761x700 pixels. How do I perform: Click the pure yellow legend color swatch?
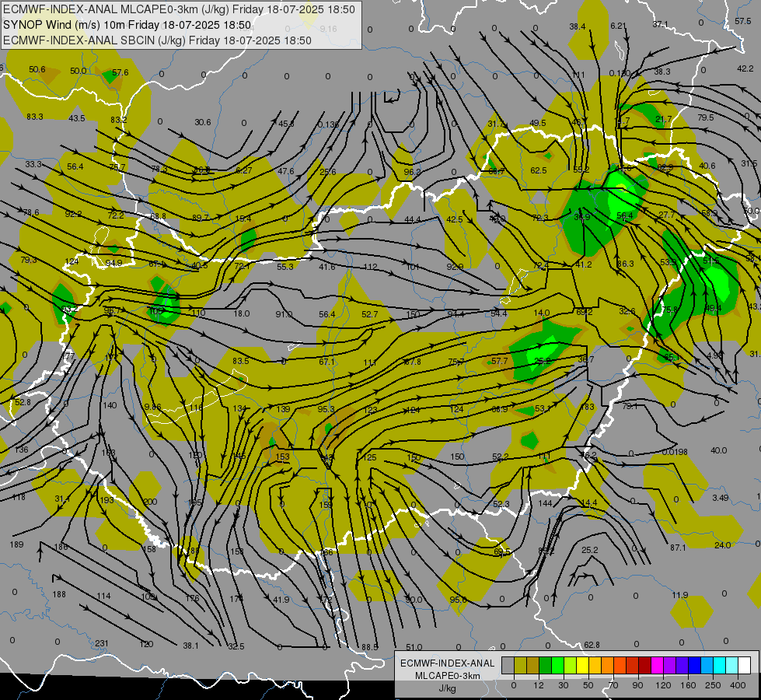tap(583, 665)
